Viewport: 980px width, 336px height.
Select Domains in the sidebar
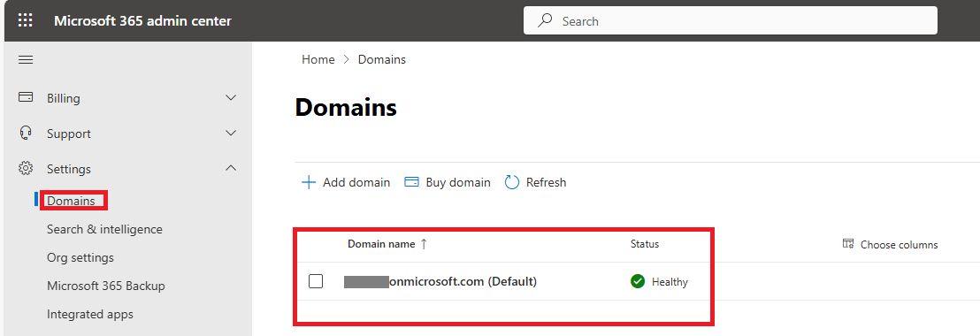[x=72, y=201]
